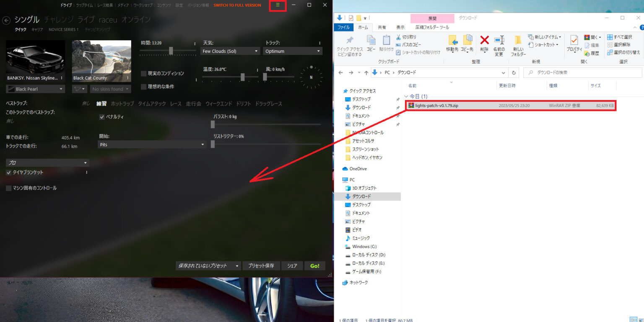
Task: Open the hamburger menu highlighted in red
Action: coord(277,5)
